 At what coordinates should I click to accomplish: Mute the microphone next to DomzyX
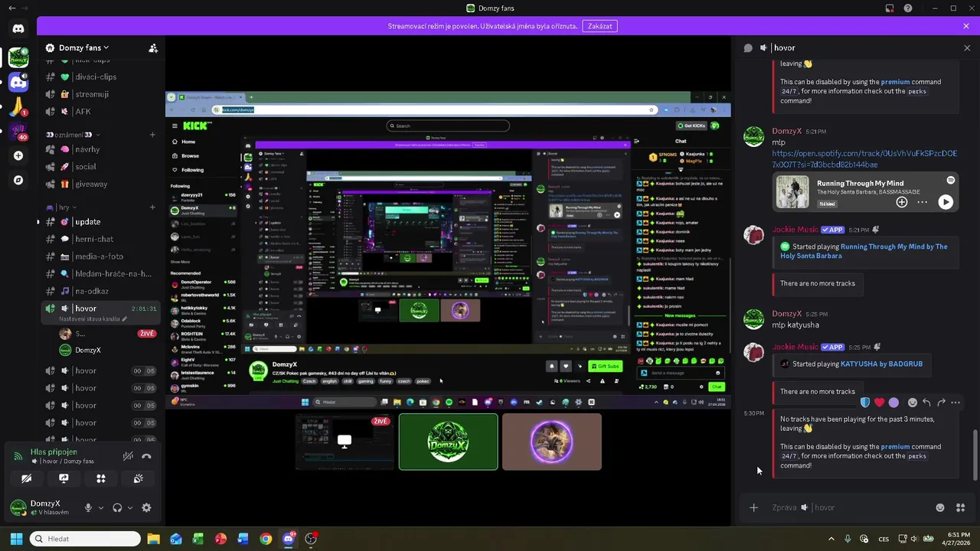[89, 507]
